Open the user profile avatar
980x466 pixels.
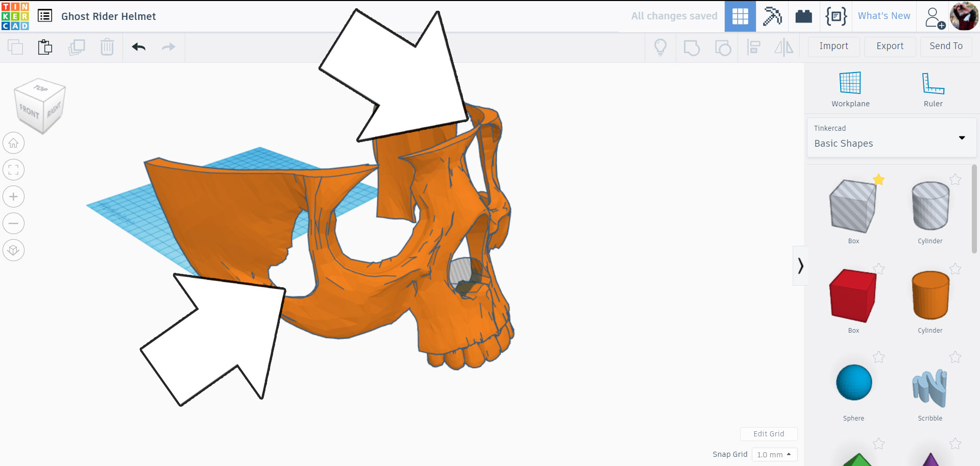pyautogui.click(x=964, y=16)
